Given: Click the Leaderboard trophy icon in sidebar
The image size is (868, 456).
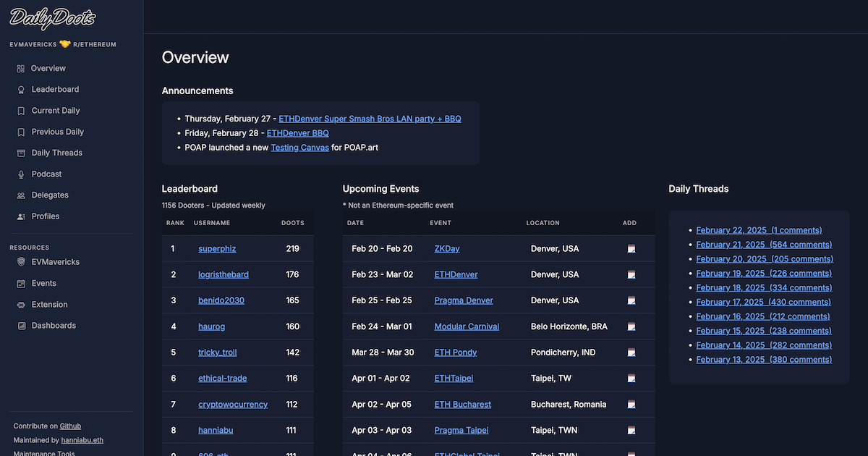Looking at the screenshot, I should (21, 90).
